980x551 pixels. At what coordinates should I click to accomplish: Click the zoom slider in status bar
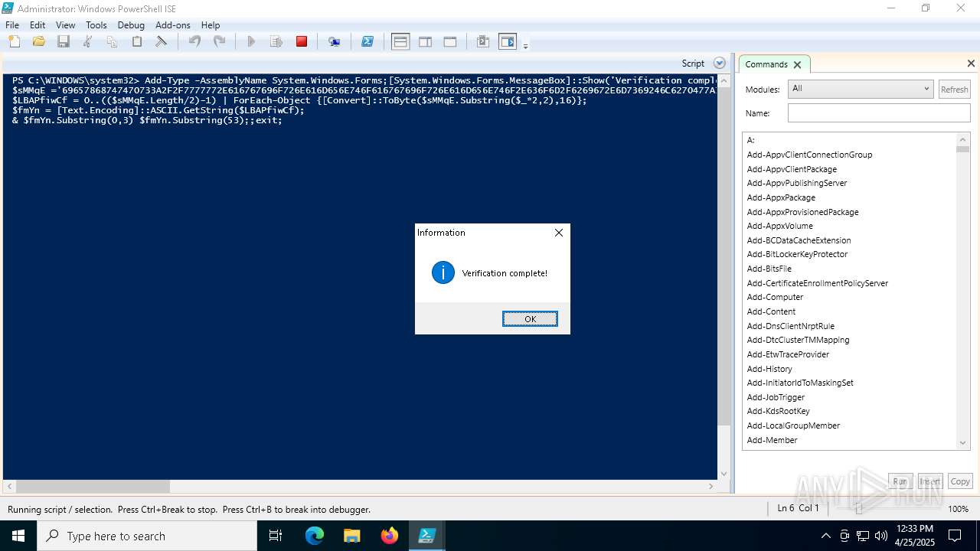point(858,509)
